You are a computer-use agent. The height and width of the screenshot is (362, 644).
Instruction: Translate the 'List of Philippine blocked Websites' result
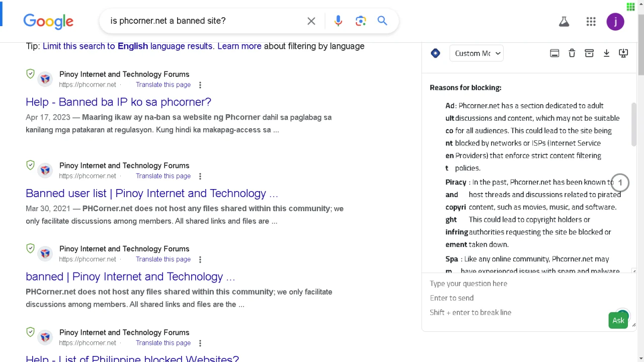click(x=163, y=342)
